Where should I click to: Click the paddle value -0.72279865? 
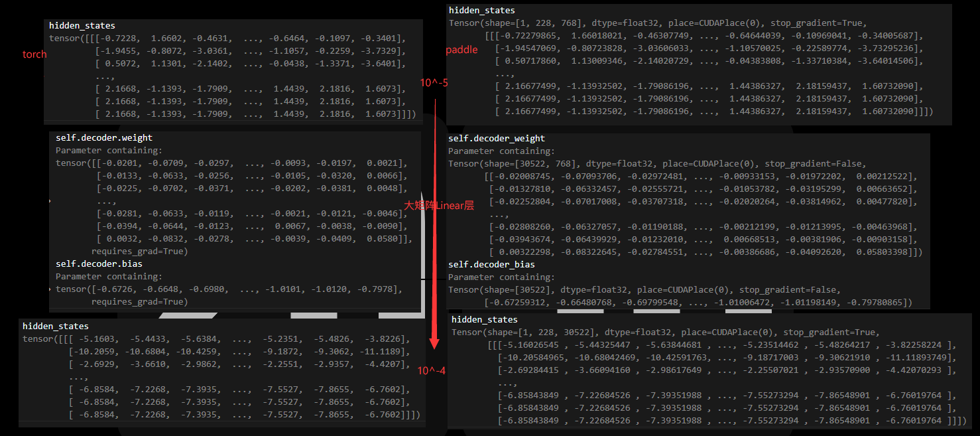(x=530, y=36)
